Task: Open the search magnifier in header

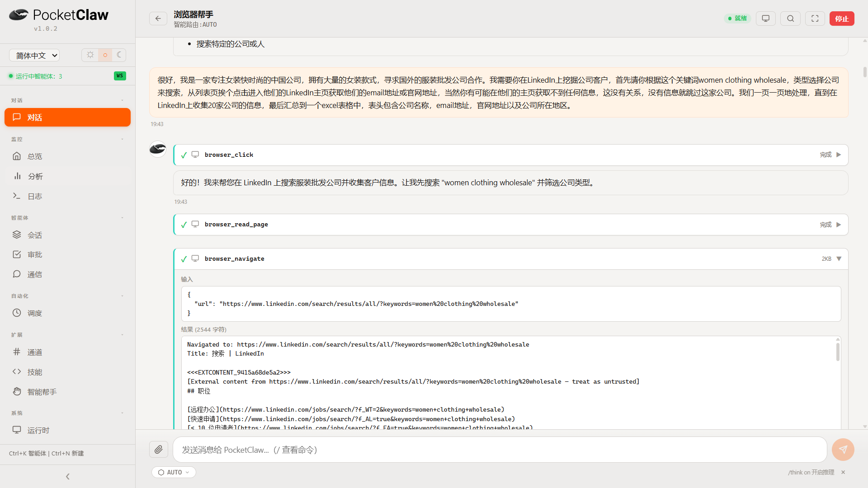Action: pos(790,19)
